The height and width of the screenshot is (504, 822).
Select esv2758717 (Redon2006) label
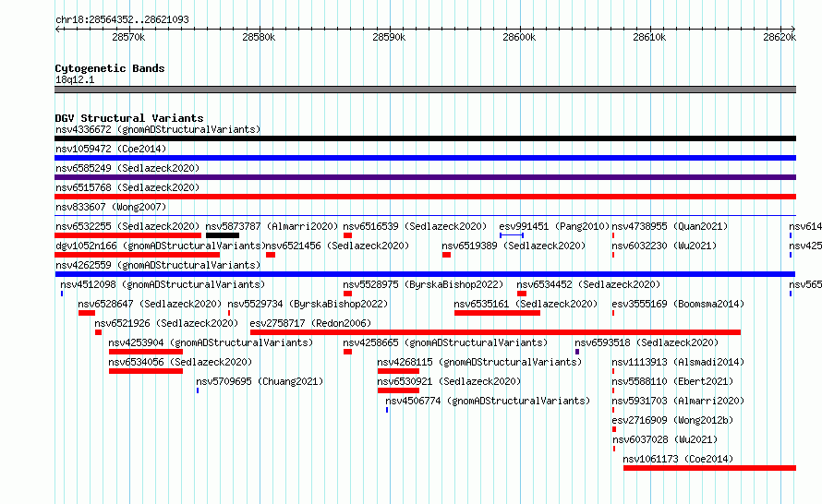tap(310, 323)
